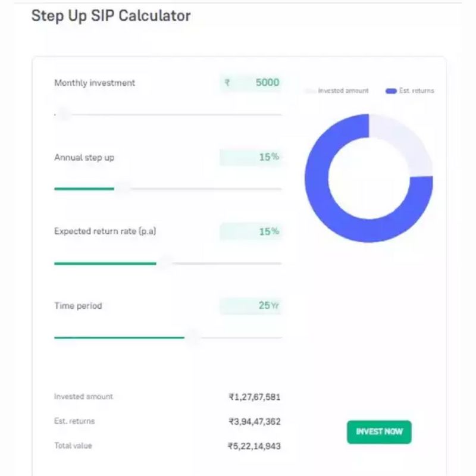This screenshot has height=476, width=476.
Task: Click the Step Up SIP Calculator heading
Action: [111, 16]
